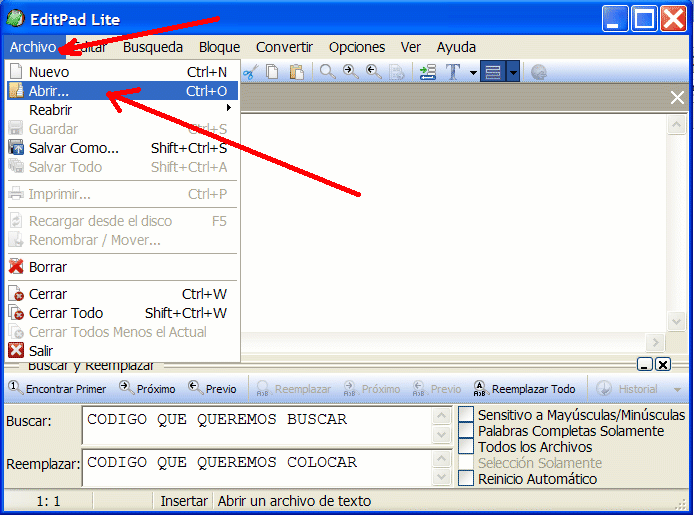The image size is (694, 515).
Task: Click the Salvar Como disk icon
Action: [x=16, y=148]
